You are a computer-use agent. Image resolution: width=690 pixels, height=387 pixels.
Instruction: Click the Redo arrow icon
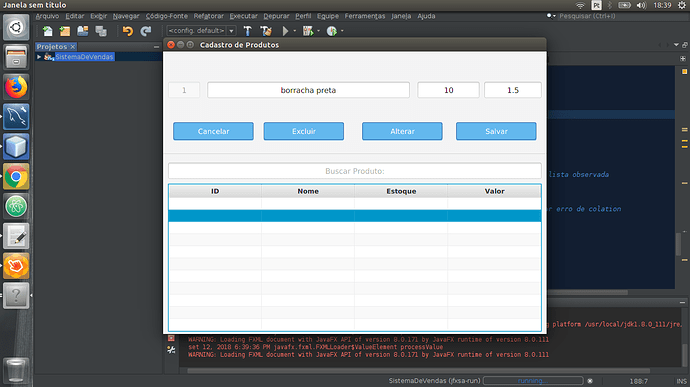(146, 31)
